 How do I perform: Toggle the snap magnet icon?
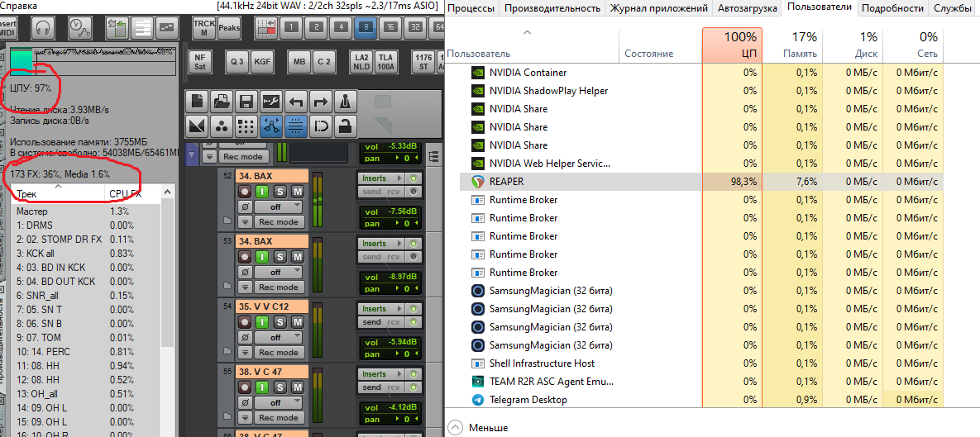[320, 126]
